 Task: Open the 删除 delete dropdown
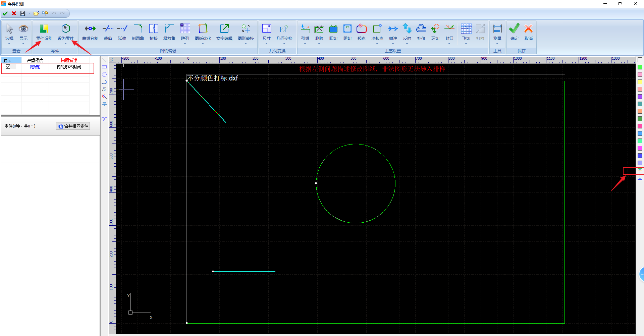click(x=319, y=44)
